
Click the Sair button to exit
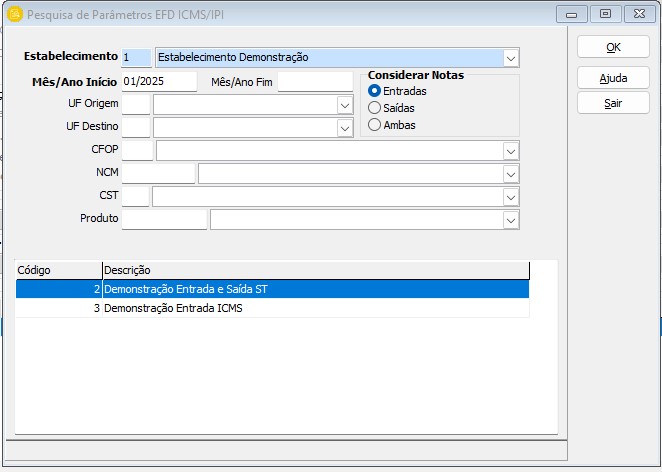click(613, 103)
